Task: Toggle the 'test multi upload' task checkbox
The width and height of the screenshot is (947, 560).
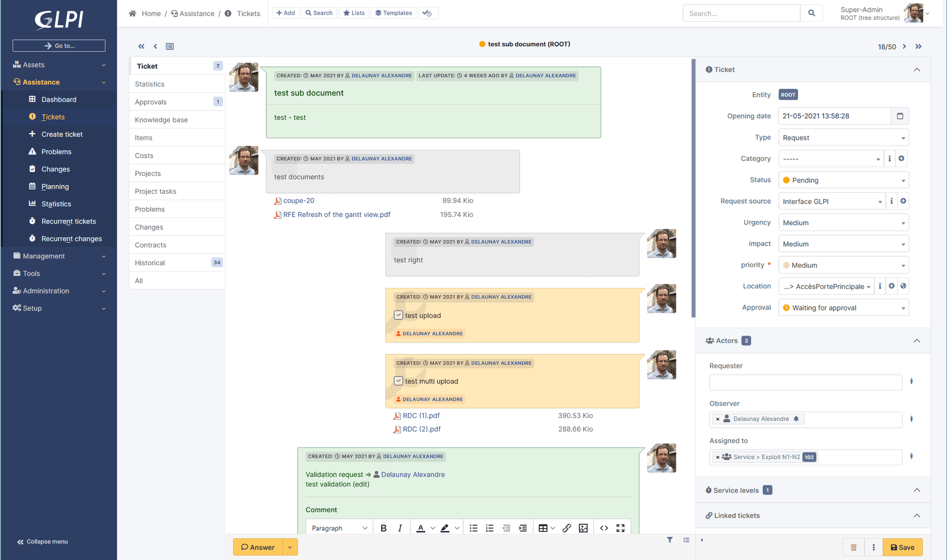Action: (398, 381)
